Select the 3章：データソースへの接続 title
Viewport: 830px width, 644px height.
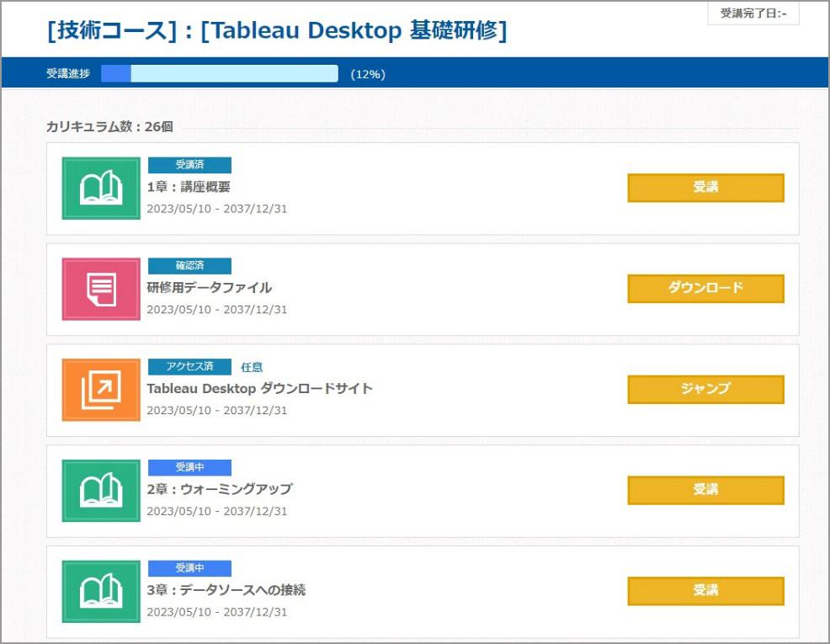[226, 590]
